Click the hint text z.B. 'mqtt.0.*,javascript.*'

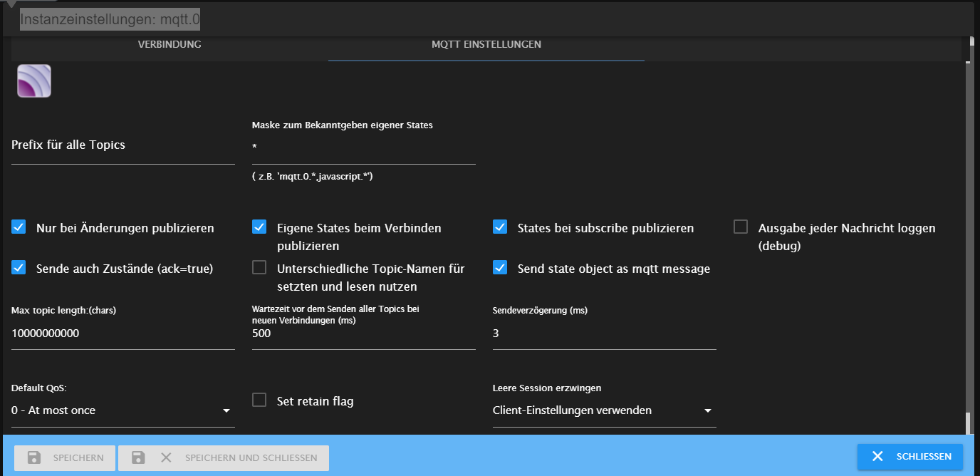click(313, 177)
